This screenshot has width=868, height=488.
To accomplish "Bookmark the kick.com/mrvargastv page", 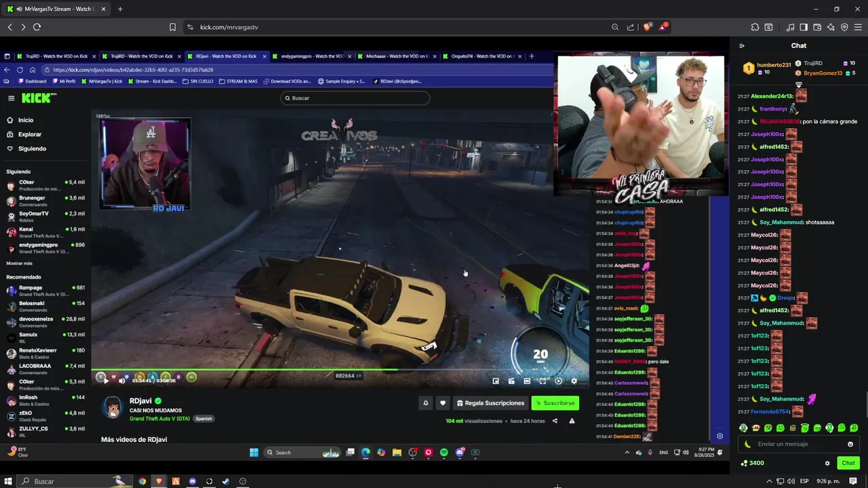I will [x=172, y=27].
